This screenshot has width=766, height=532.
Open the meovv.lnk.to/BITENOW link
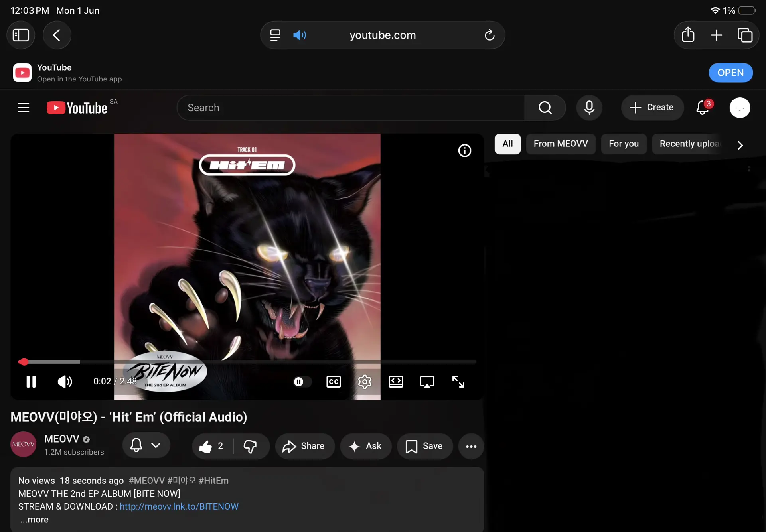[179, 506]
